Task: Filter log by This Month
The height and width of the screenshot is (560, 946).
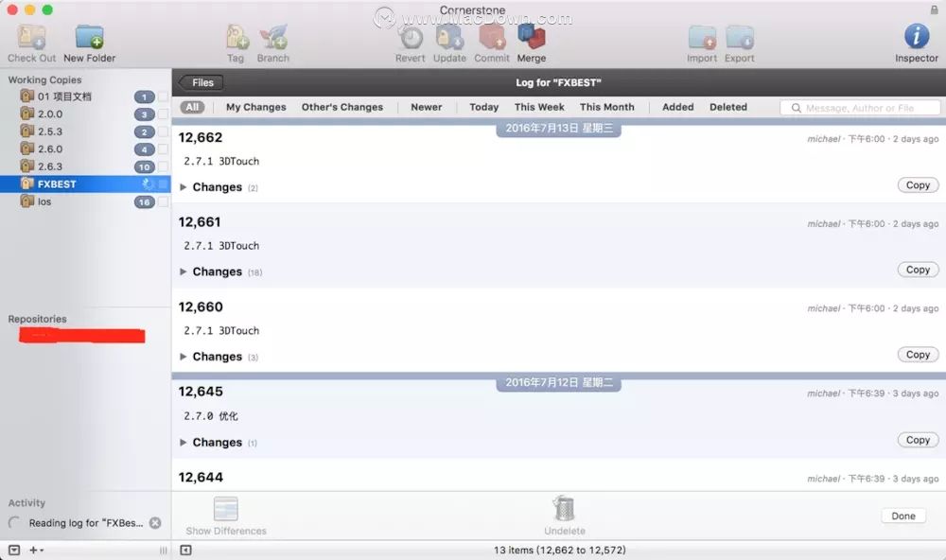Action: 607,107
